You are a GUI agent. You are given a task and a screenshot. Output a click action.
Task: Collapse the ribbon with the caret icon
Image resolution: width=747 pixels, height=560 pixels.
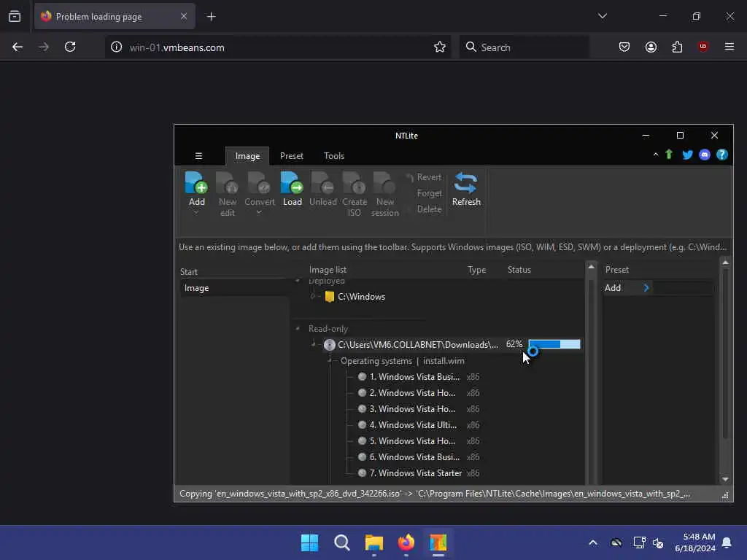point(656,155)
